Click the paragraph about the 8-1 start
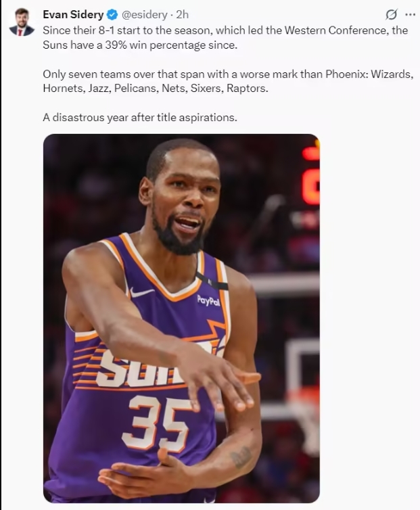This screenshot has height=510, width=420. (225, 37)
